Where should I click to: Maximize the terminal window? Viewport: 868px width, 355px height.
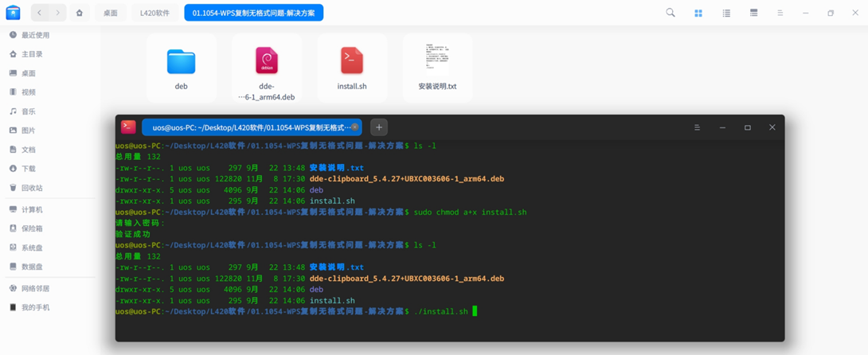pos(747,127)
